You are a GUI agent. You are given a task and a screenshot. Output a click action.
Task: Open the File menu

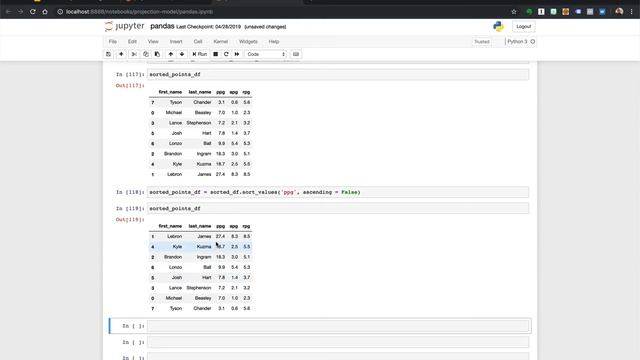(113, 42)
